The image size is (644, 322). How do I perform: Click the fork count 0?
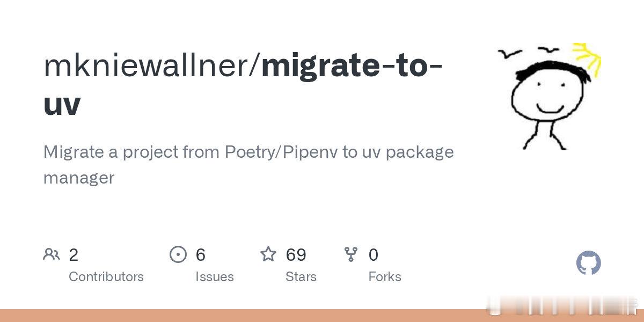point(374,255)
